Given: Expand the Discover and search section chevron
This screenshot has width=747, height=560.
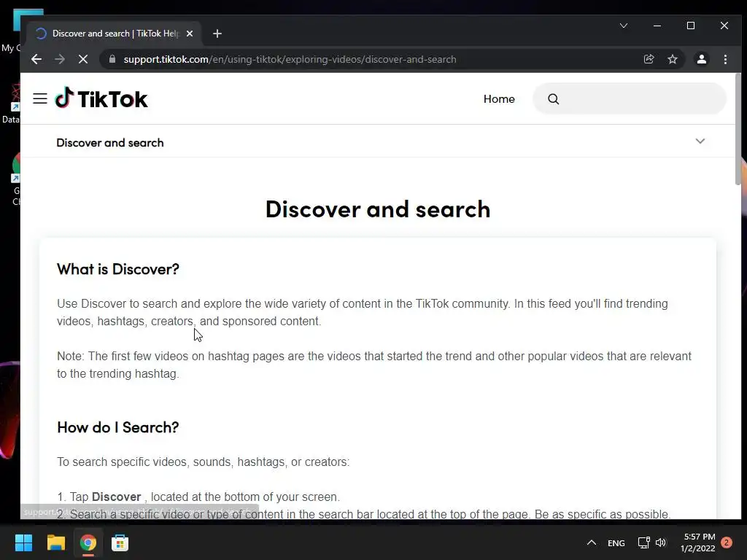Looking at the screenshot, I should 700,141.
